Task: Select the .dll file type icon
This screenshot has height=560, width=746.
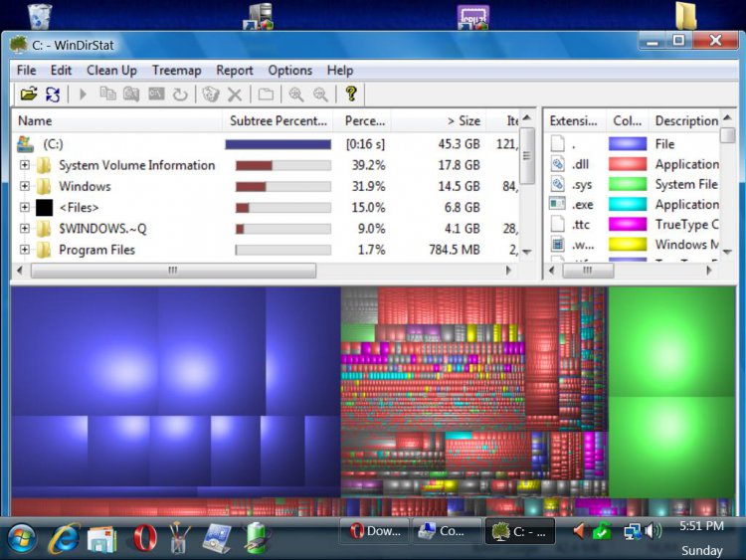Action: click(558, 164)
